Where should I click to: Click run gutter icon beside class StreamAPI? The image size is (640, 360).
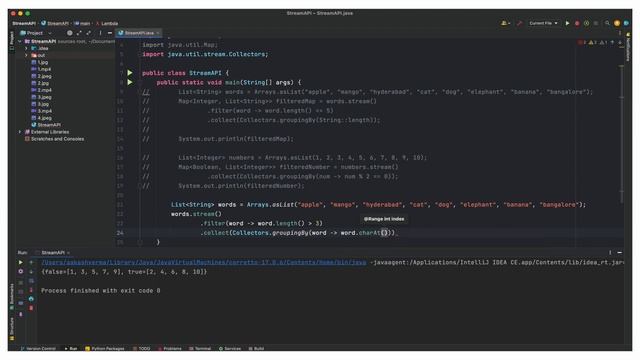point(130,73)
